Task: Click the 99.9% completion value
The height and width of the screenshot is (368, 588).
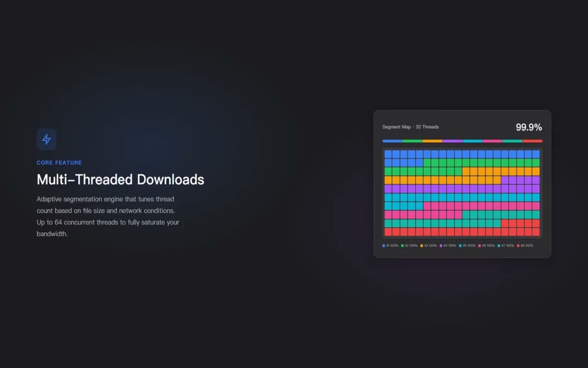Action: (x=529, y=127)
